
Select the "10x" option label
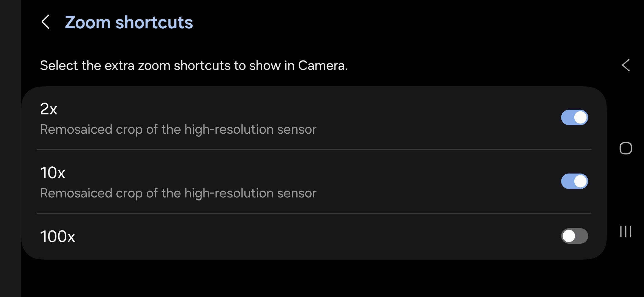point(53,173)
